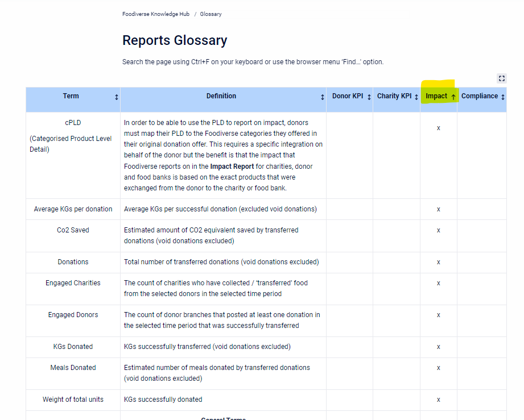The height and width of the screenshot is (420, 524).
Task: Go to the Glossary breadcrumb link
Action: click(211, 14)
